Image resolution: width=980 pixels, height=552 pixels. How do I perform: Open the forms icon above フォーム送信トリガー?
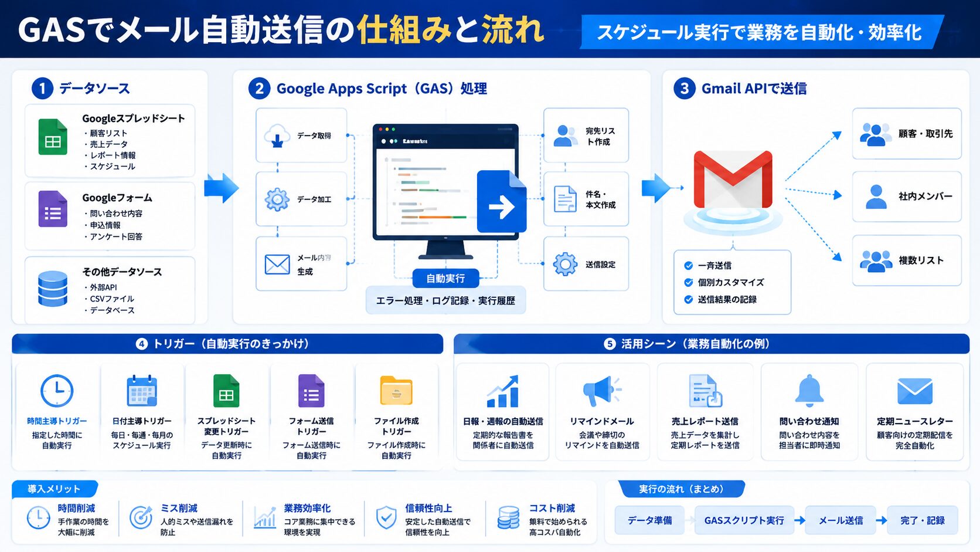(311, 391)
